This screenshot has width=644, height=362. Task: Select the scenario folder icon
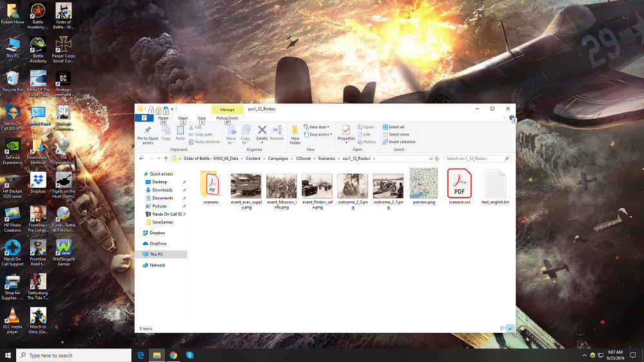(211, 185)
